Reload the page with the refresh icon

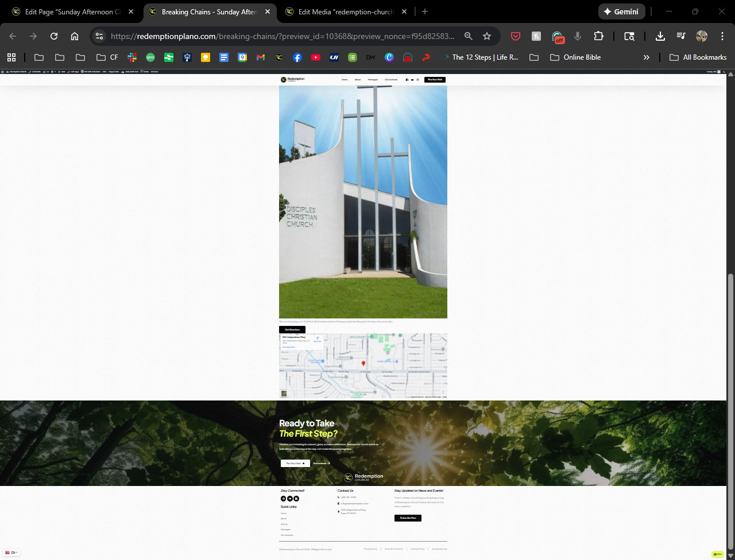[54, 36]
